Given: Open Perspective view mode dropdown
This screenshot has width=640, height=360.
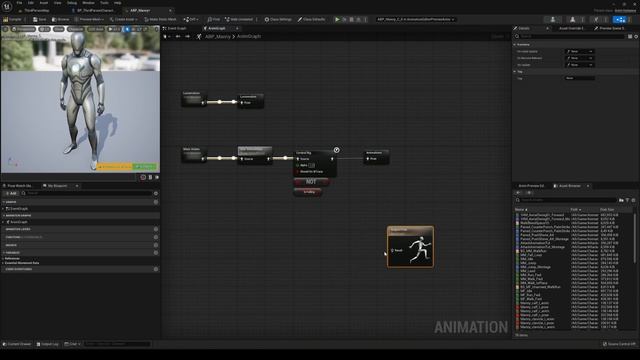Looking at the screenshot, I should click(24, 29).
